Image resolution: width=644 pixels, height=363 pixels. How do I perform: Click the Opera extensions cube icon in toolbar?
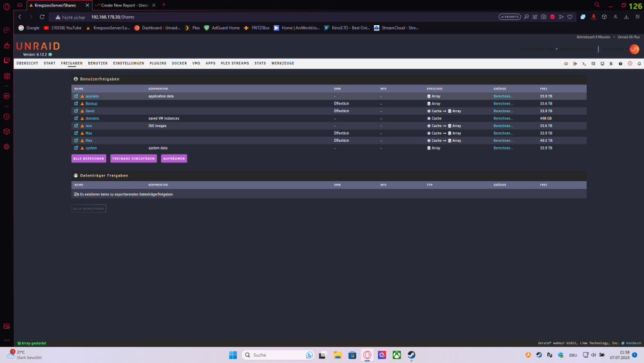[x=604, y=17]
